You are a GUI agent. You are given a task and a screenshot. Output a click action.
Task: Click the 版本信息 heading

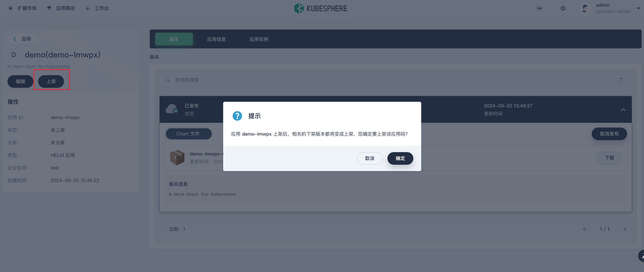click(x=178, y=184)
